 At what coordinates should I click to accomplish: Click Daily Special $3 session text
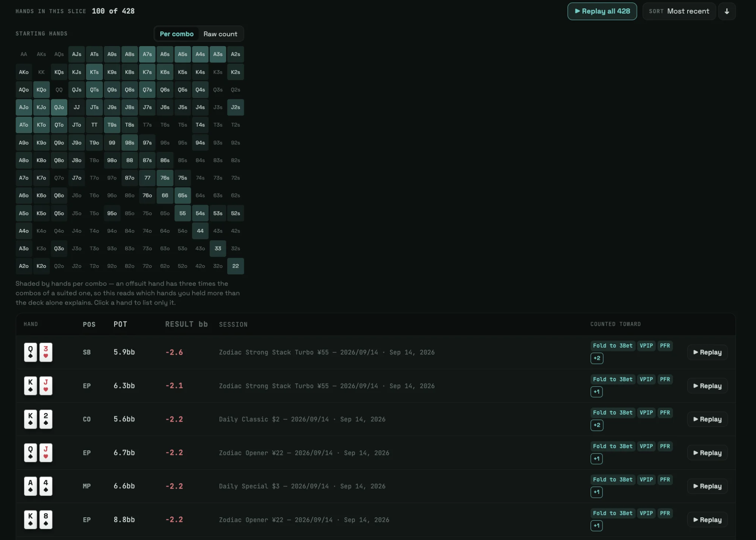pyautogui.click(x=302, y=486)
